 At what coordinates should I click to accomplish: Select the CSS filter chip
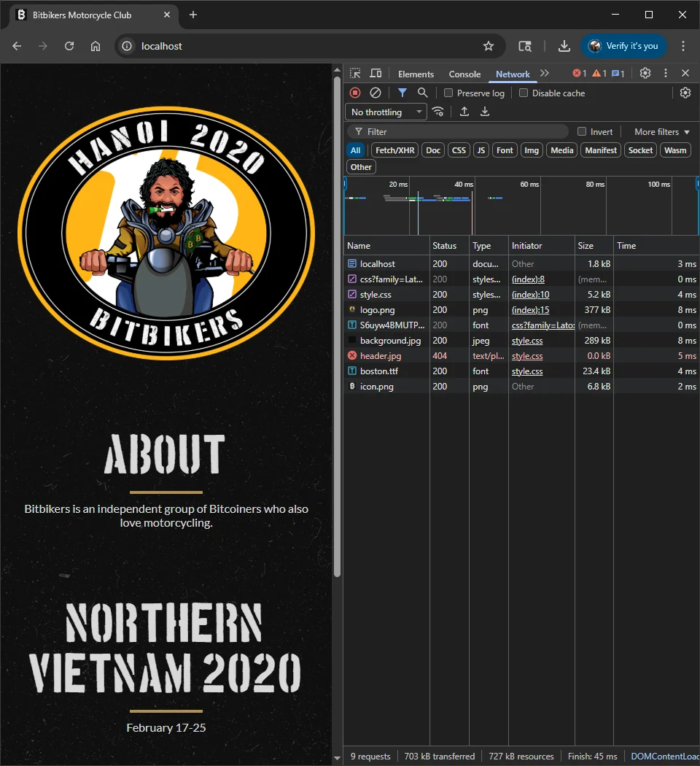click(x=459, y=150)
